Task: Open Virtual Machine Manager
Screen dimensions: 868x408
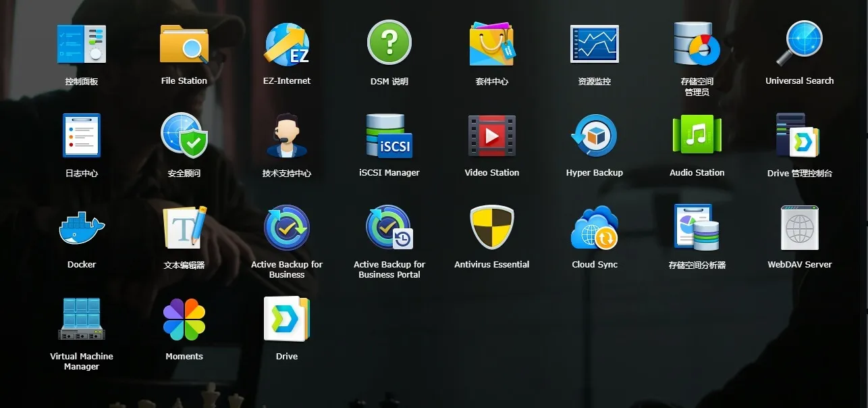Action: (x=82, y=319)
